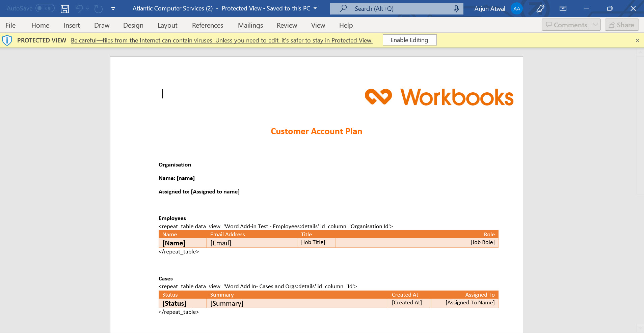
Task: Click the [Status] cell in Cases table
Action: click(183, 303)
